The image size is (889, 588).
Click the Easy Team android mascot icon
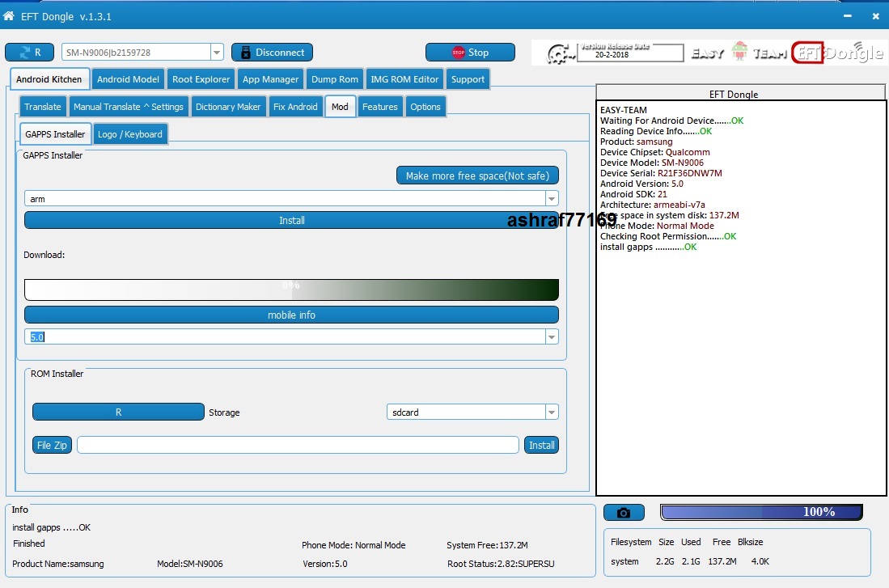(x=739, y=51)
